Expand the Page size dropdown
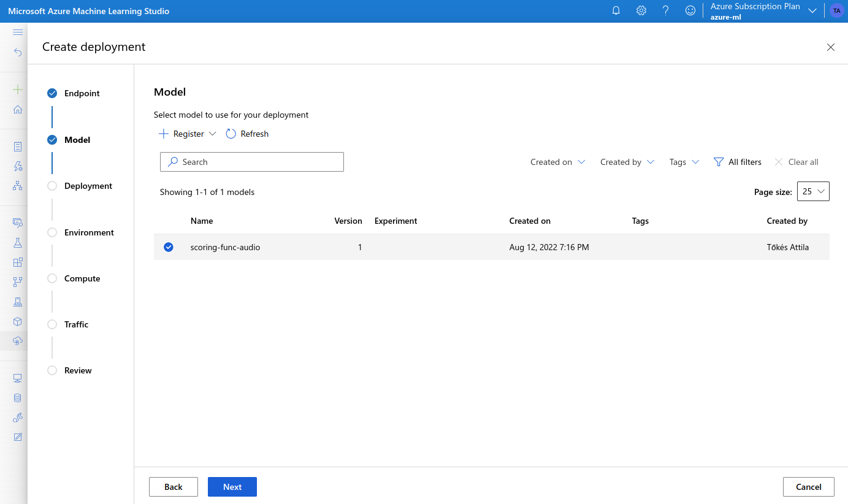 (x=813, y=191)
